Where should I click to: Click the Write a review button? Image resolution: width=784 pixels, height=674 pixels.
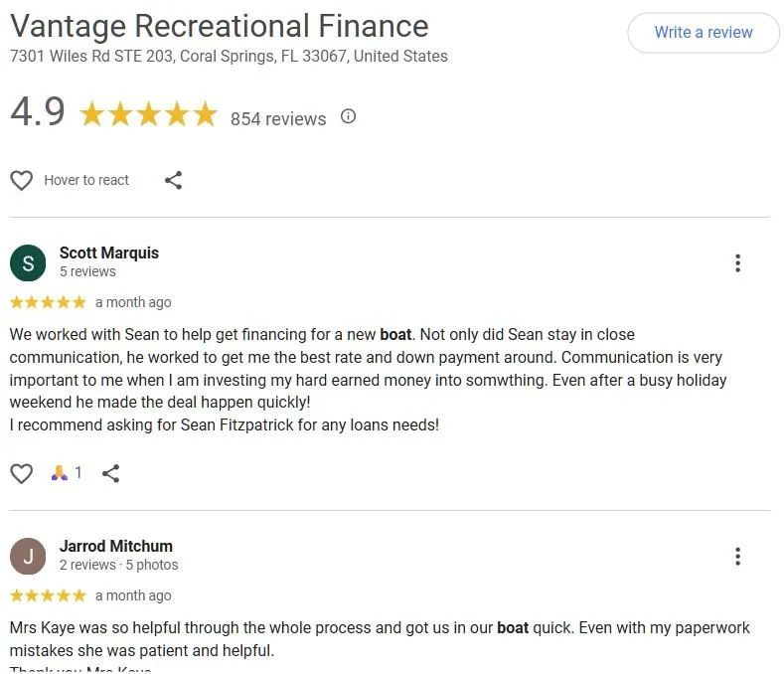[703, 33]
